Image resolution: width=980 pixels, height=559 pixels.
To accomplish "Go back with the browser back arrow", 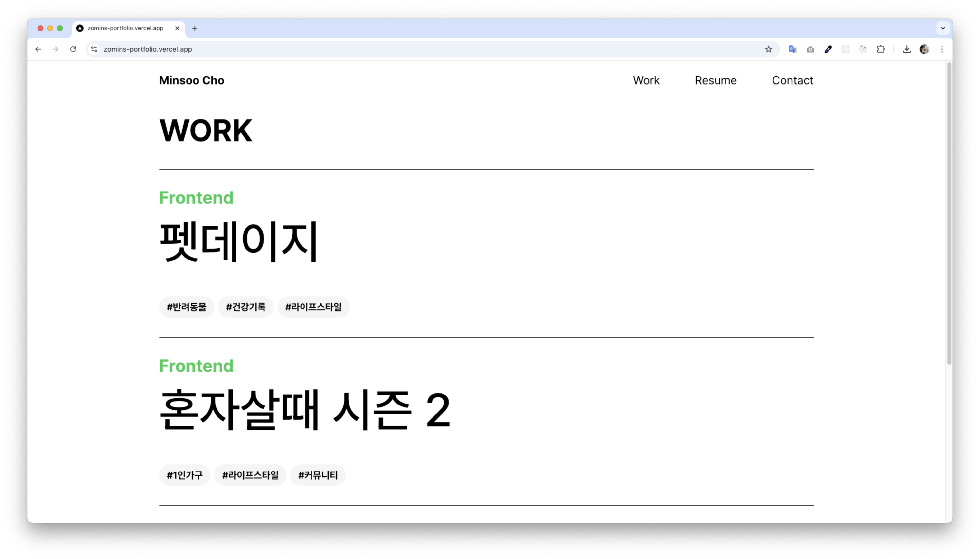I will (38, 49).
